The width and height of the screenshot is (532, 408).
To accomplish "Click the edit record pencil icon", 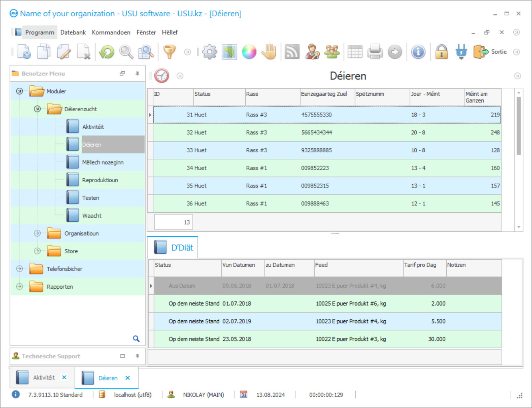I will pos(64,52).
